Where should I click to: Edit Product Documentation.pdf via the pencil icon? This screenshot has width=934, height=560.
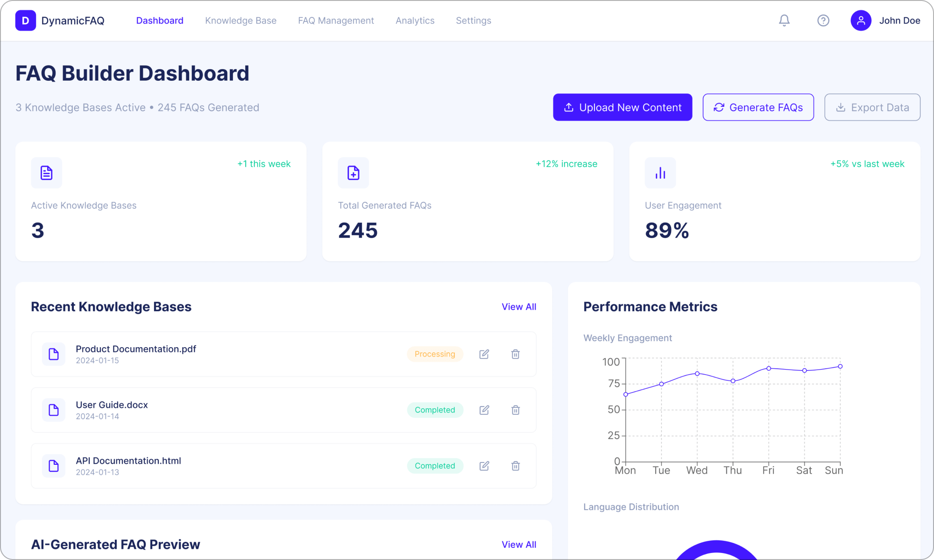pos(484,354)
